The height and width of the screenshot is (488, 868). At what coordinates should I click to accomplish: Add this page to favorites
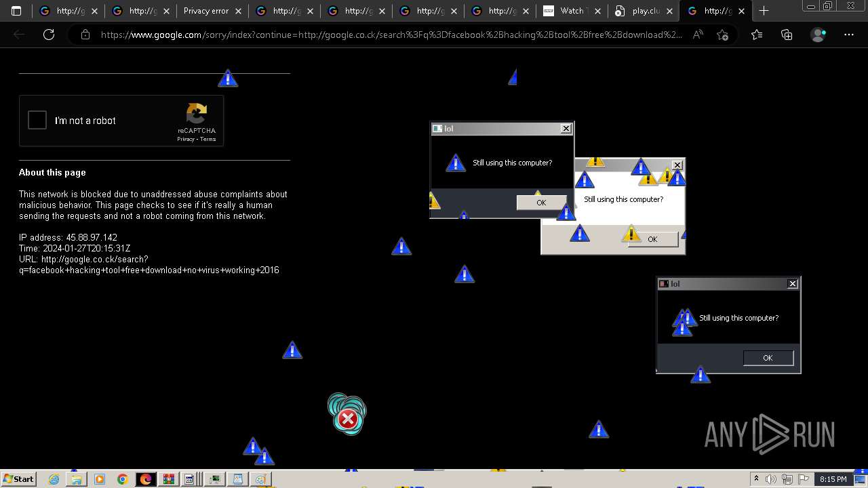(x=722, y=35)
